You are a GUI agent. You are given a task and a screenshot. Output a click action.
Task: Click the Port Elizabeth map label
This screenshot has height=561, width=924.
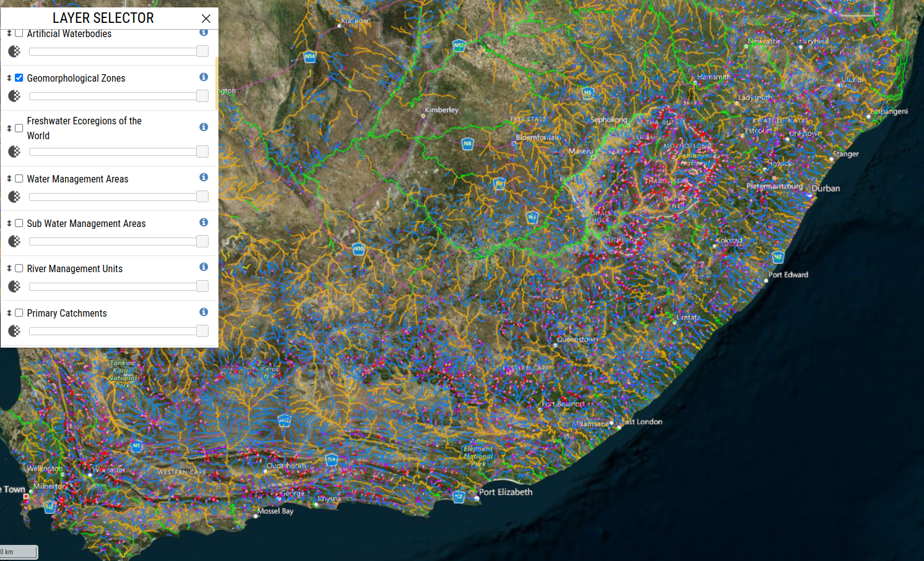coord(506,492)
